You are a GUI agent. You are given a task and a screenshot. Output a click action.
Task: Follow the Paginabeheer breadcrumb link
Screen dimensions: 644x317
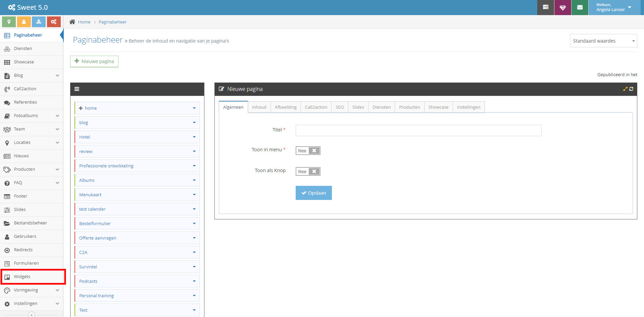coord(113,22)
